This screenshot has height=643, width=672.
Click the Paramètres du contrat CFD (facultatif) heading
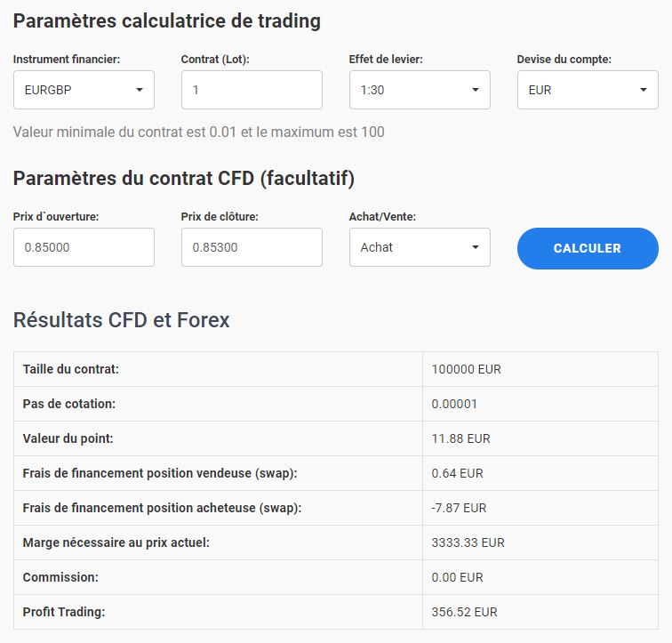pyautogui.click(x=184, y=179)
